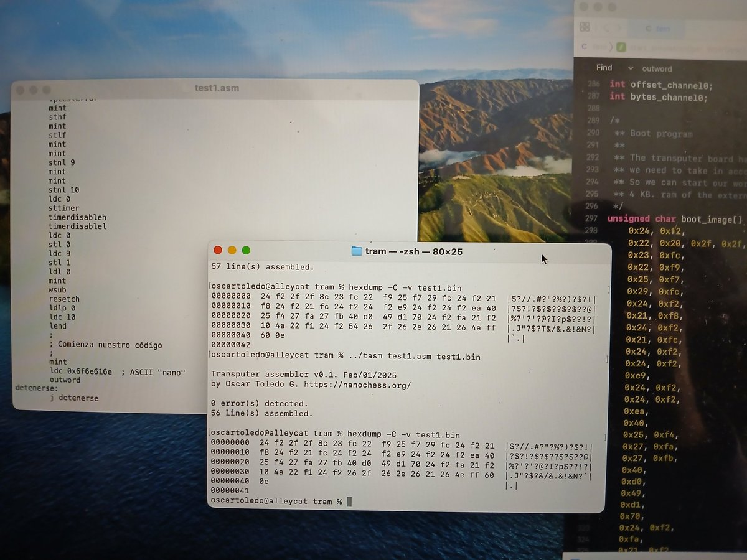Image resolution: width=747 pixels, height=560 pixels.
Task: Click the red traffic-light dot on the tram terminal
Action: pos(217,250)
